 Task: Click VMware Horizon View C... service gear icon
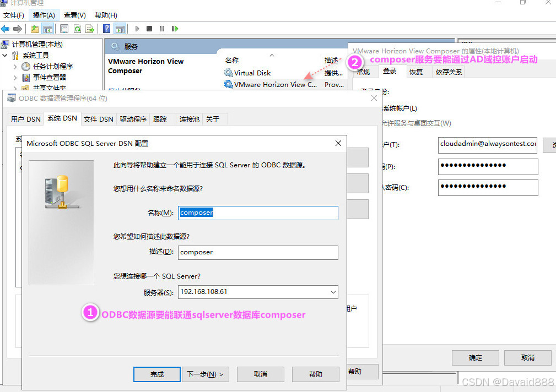click(228, 84)
